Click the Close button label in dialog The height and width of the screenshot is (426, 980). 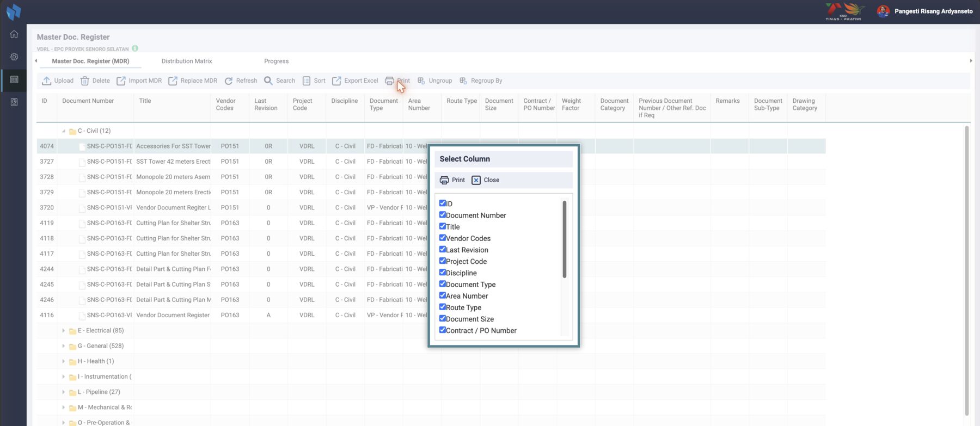point(491,180)
